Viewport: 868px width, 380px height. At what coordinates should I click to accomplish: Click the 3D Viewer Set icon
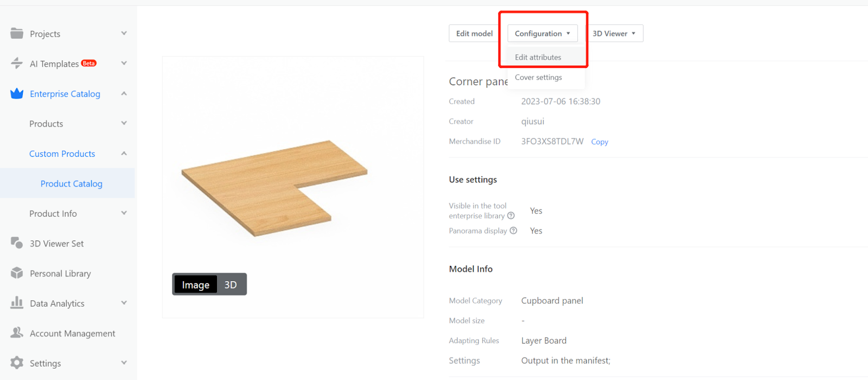click(17, 243)
